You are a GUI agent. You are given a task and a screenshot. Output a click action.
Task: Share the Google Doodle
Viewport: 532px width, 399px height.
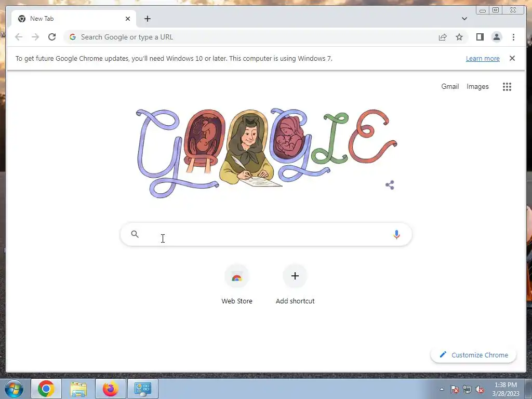pos(390,185)
